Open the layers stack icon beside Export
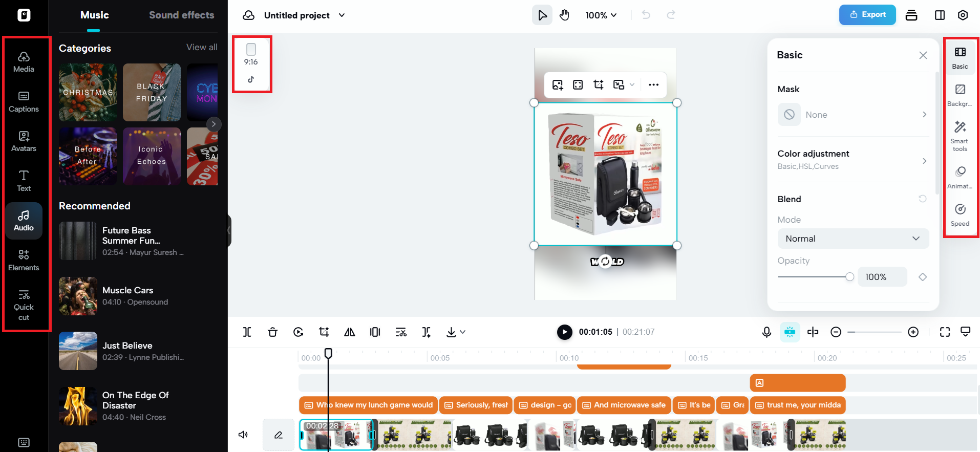This screenshot has width=980, height=452. [911, 15]
